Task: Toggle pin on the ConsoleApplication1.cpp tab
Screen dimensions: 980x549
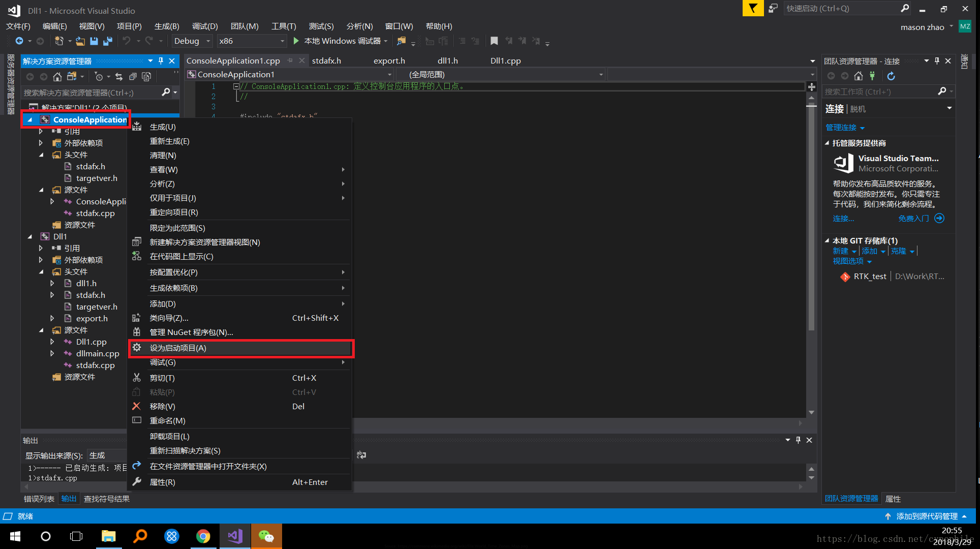Action: [x=290, y=60]
